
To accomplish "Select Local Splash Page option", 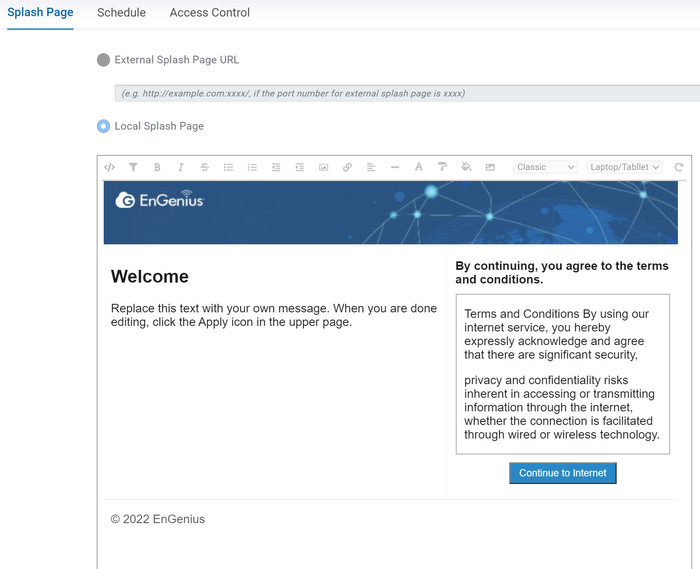I will [x=103, y=126].
